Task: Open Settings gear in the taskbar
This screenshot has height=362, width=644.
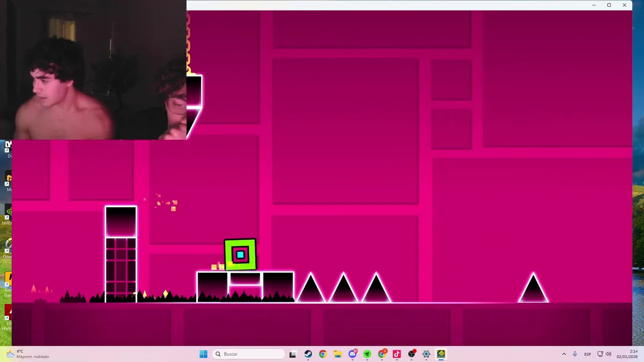Action: (x=426, y=354)
